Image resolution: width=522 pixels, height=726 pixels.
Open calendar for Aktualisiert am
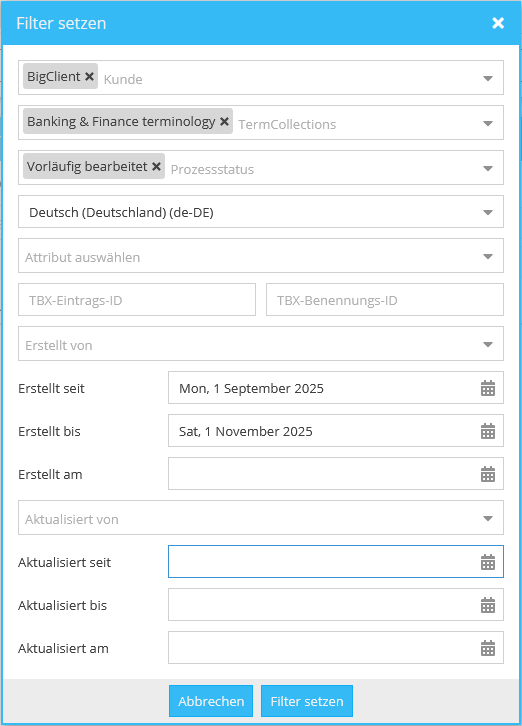point(488,648)
